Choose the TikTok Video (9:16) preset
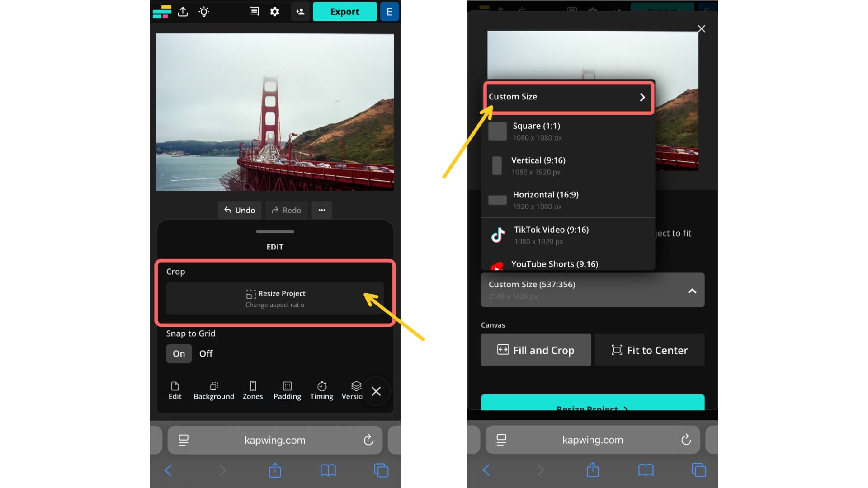Image resolution: width=868 pixels, height=488 pixels. pos(551,235)
